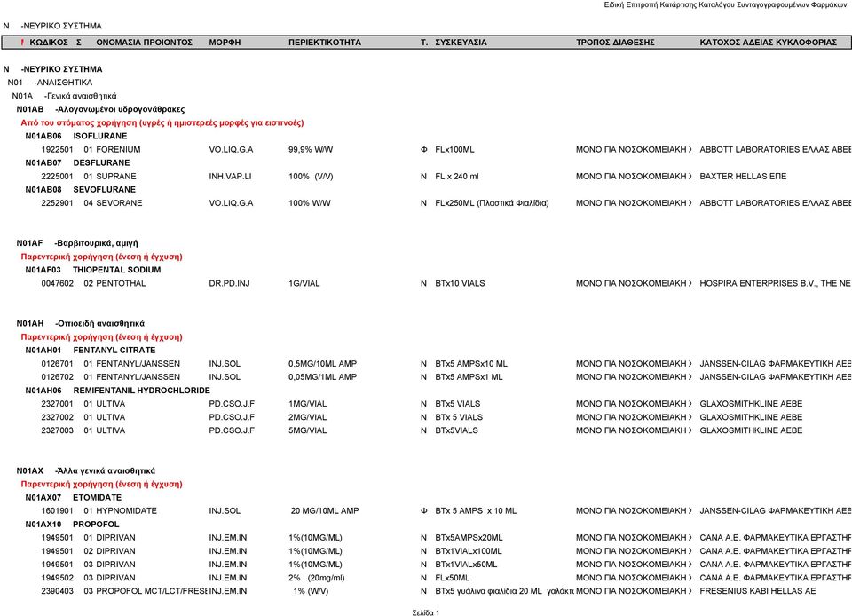
Task: Select the N01 -ΑΝΑΙΣΘΗΤΙΚΑ heading
Action: click(x=50, y=83)
